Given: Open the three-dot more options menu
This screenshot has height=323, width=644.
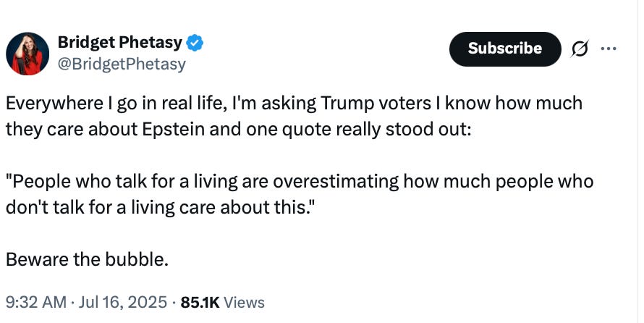Looking at the screenshot, I should 609,49.
